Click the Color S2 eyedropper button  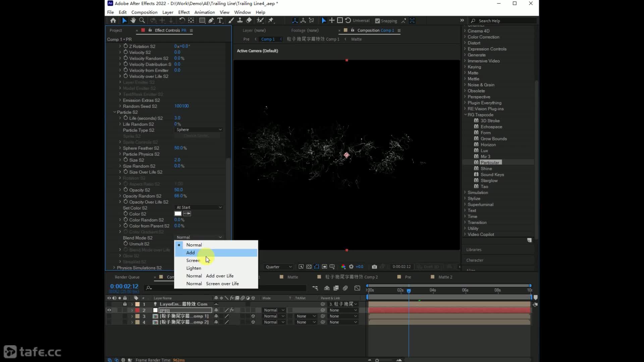tap(187, 214)
